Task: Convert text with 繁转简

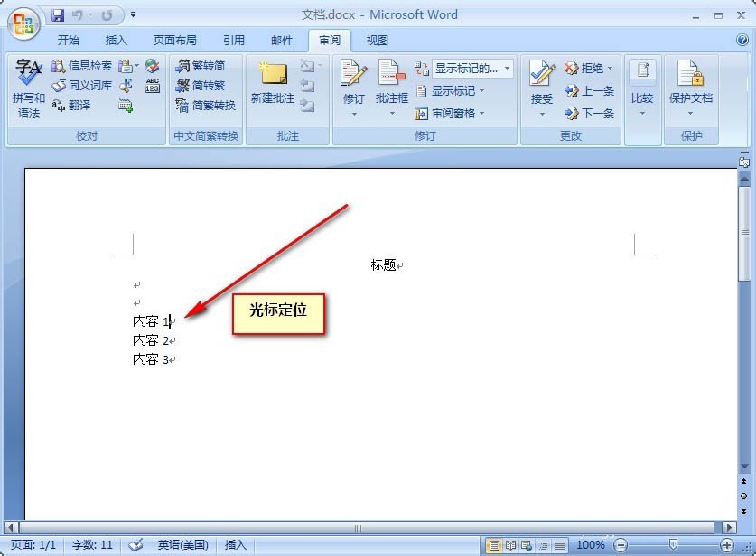Action: pyautogui.click(x=201, y=66)
